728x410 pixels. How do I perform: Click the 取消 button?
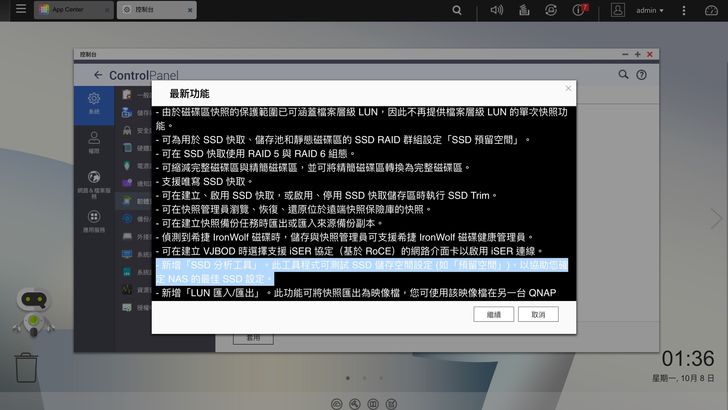click(538, 314)
